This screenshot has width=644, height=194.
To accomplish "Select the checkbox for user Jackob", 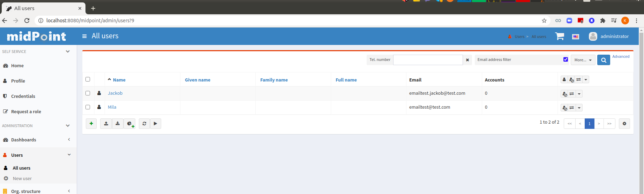I will 88,93.
